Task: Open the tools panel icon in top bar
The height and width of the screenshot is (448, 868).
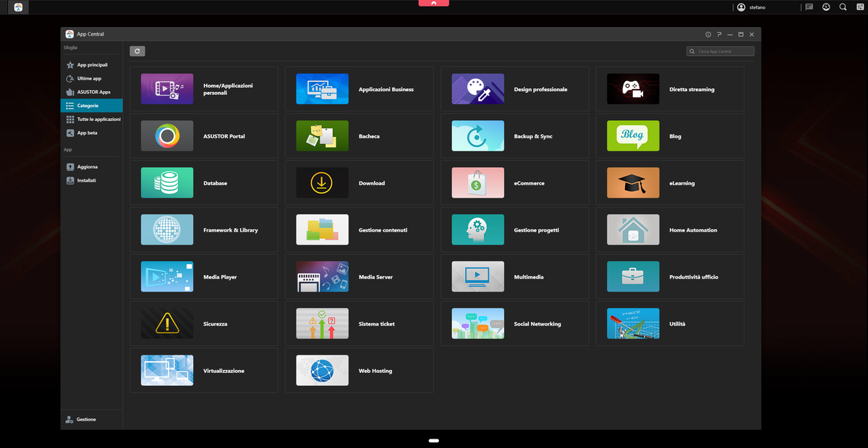Action: point(859,7)
